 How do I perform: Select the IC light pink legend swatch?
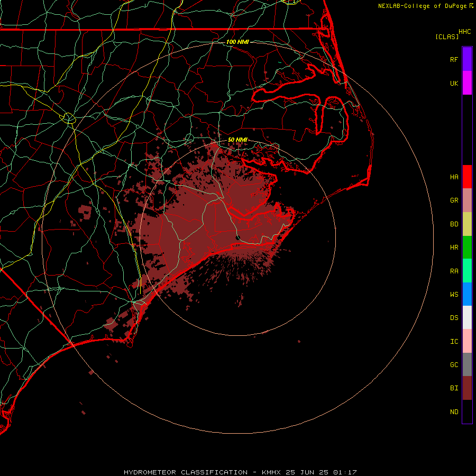point(467,341)
